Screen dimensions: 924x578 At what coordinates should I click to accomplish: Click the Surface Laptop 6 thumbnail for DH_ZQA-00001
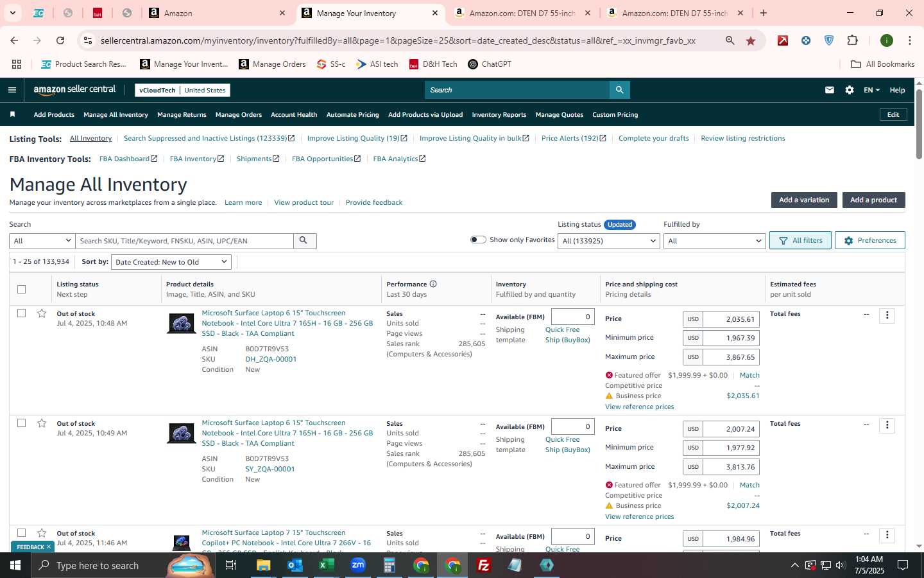(x=182, y=323)
